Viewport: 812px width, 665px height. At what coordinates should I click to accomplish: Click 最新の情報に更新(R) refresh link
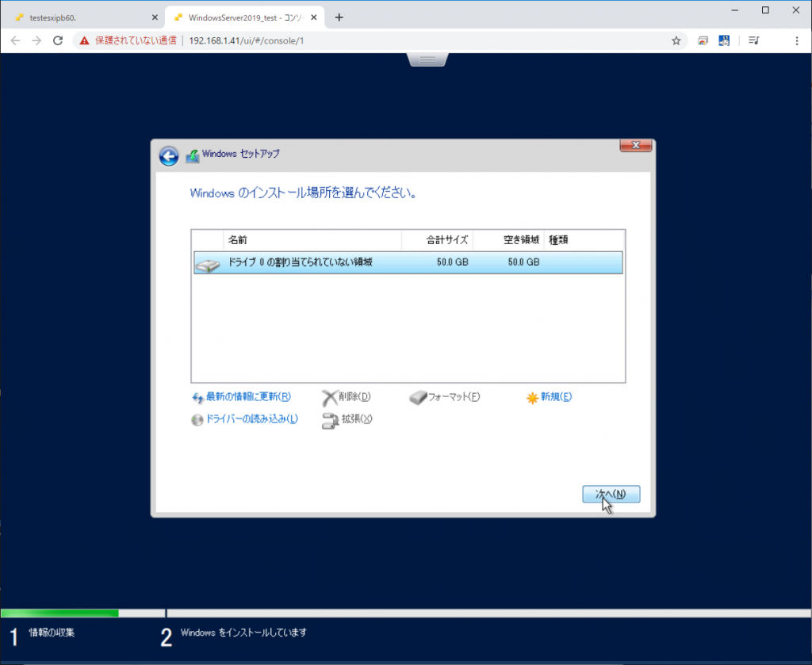point(248,397)
